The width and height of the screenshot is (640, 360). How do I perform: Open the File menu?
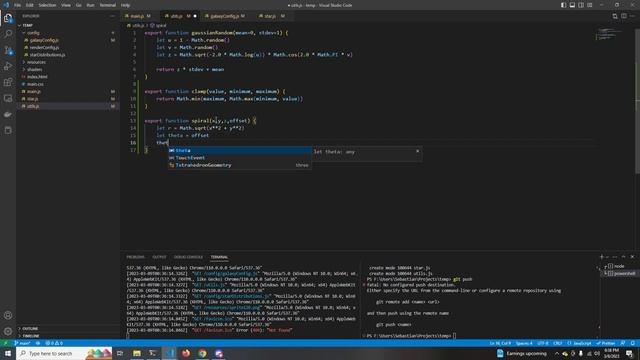coord(18,5)
